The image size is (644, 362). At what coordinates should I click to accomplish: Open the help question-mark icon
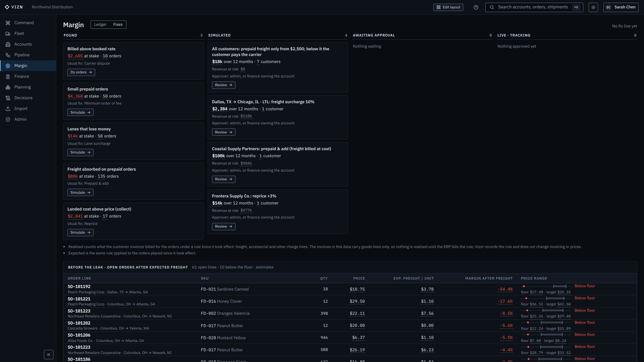click(476, 7)
